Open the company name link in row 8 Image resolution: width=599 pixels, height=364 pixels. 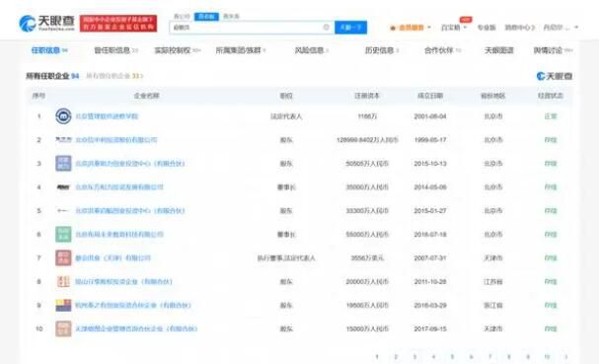tap(123, 281)
